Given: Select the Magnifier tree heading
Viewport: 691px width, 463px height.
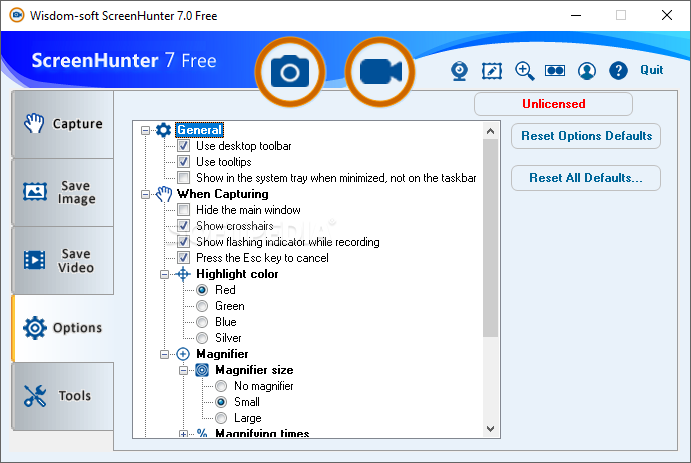Looking at the screenshot, I should (x=222, y=354).
